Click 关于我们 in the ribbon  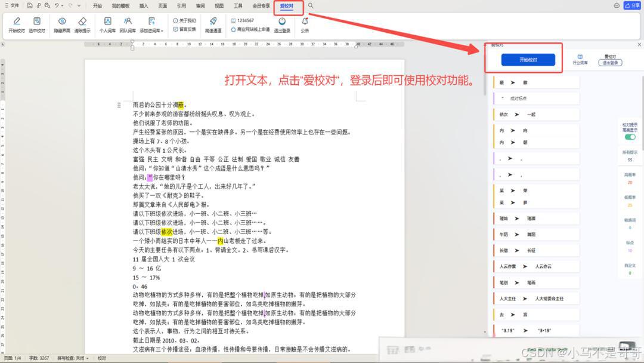tap(184, 20)
